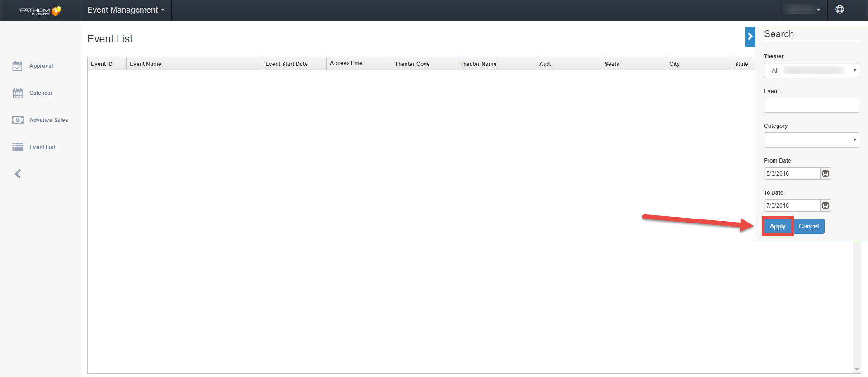The image size is (868, 377).
Task: Click the Advance Sales money icon
Action: 18,120
